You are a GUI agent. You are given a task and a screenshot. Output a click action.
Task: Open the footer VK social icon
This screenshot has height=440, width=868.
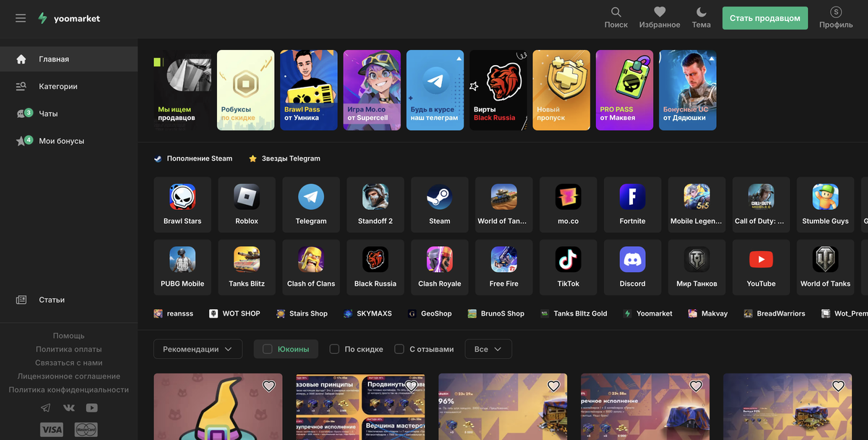69,407
